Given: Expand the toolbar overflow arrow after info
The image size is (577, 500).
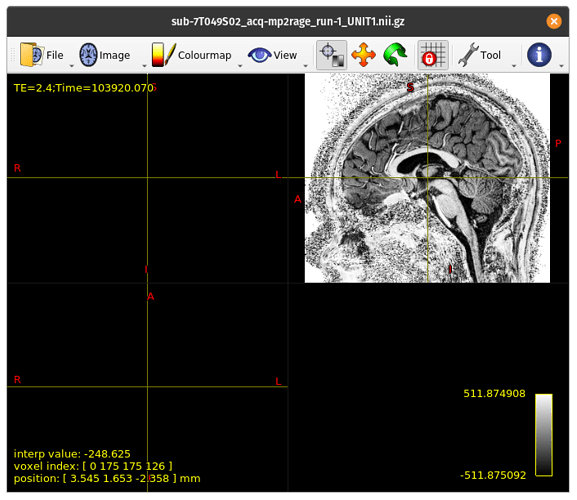Looking at the screenshot, I should pyautogui.click(x=561, y=66).
